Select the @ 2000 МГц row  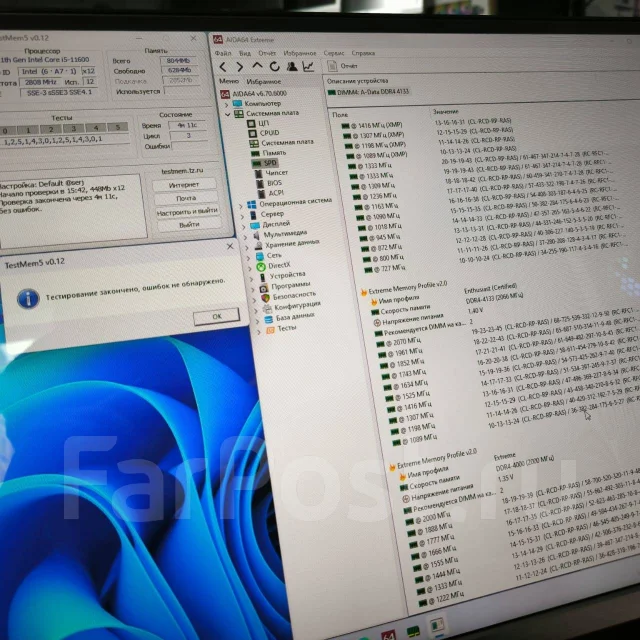[x=429, y=518]
